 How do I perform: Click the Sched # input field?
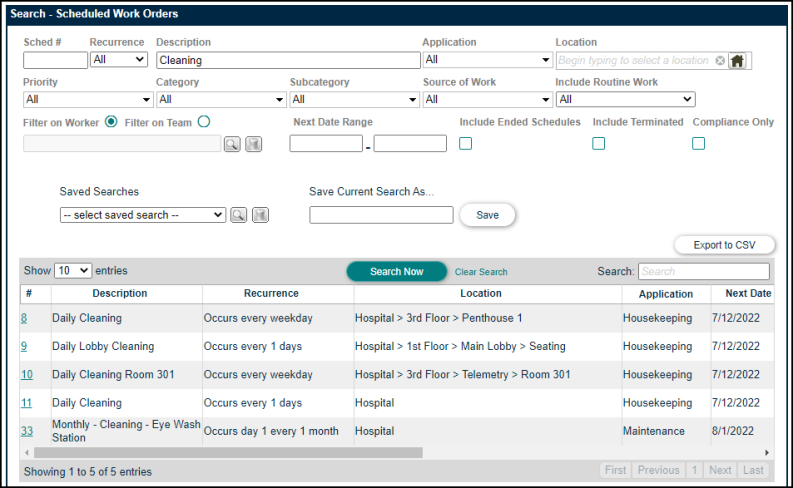[x=55, y=60]
